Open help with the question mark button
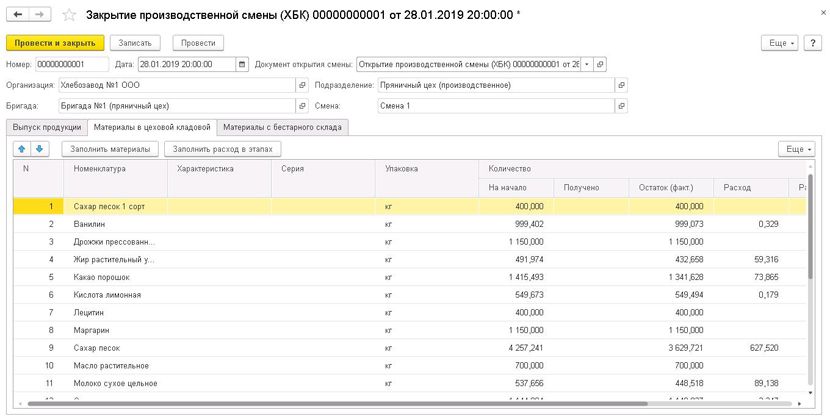The width and height of the screenshot is (830, 419). [813, 43]
